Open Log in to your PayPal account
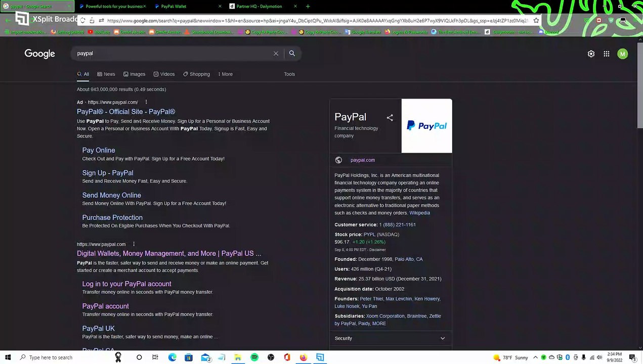643x364 pixels. pyautogui.click(x=127, y=284)
